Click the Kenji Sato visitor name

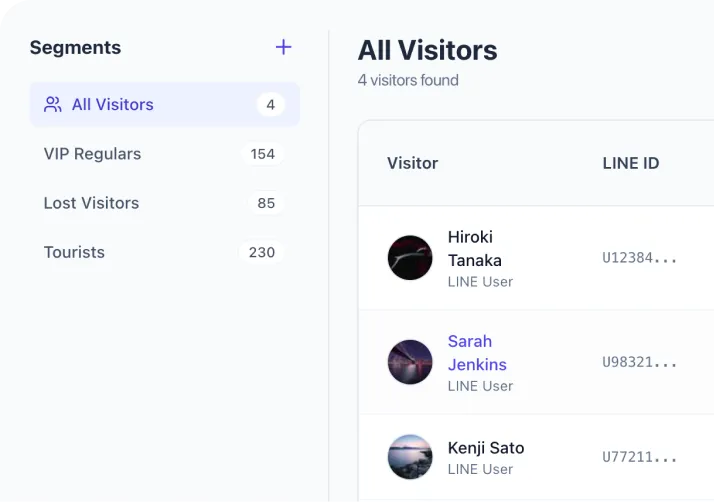[486, 448]
